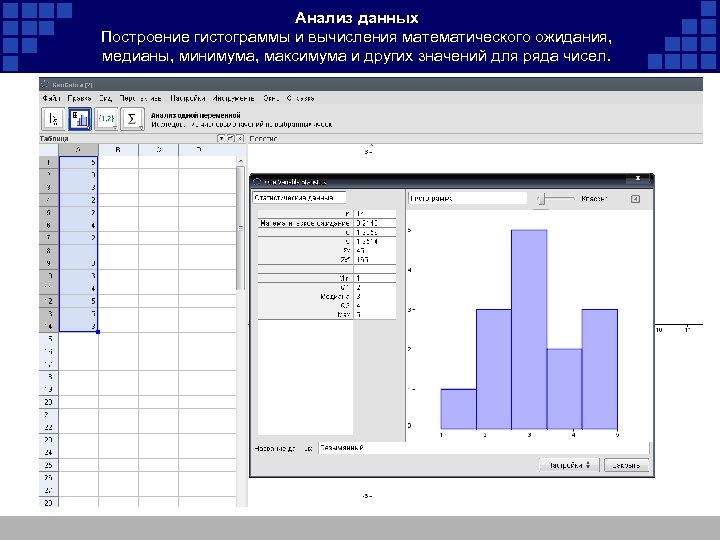
Task: Click the Математическое ожидание statistics row
Action: (x=327, y=223)
